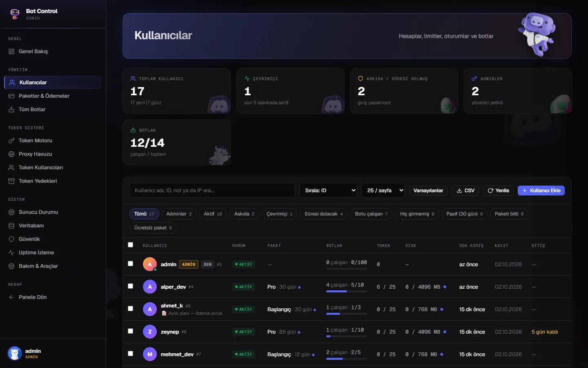Screen dimensions: 588x368
Task: Click the Sunucu Durumu chip icon
Action: click(11, 212)
